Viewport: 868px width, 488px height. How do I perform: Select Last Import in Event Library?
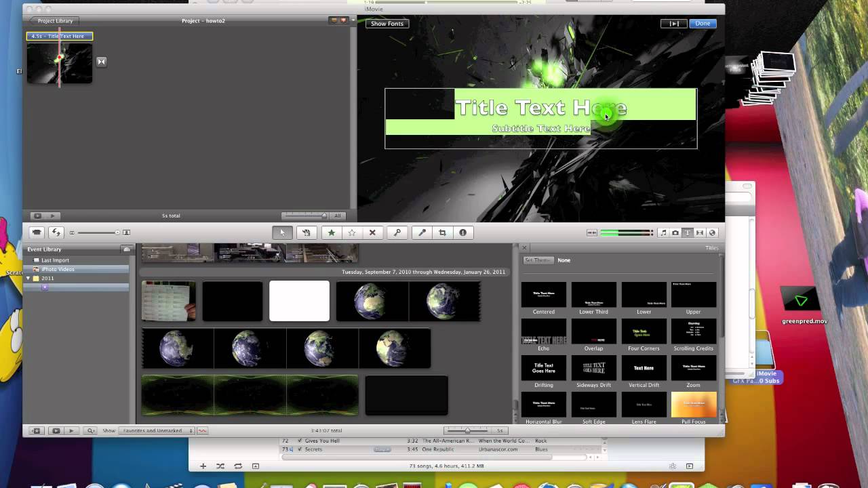click(55, 260)
